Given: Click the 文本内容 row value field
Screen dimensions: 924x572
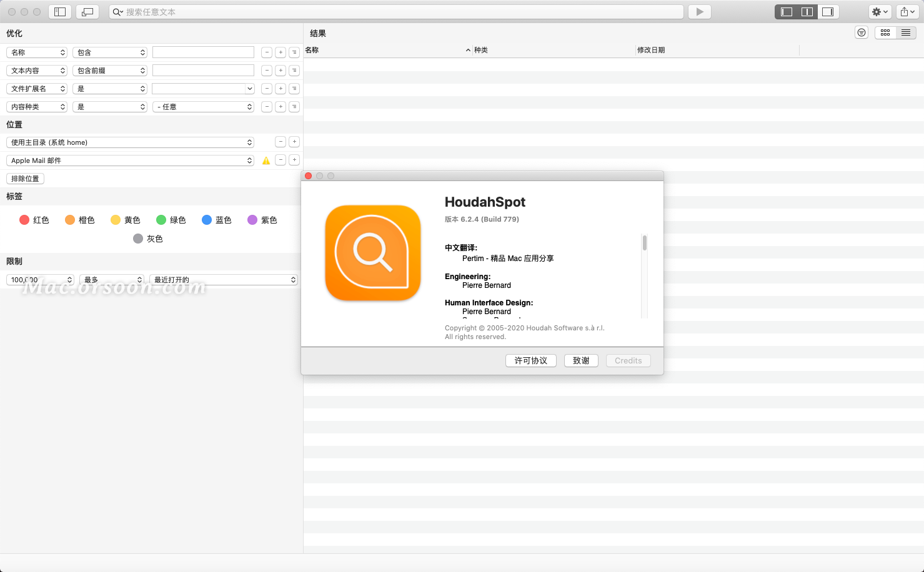Looking at the screenshot, I should 203,71.
